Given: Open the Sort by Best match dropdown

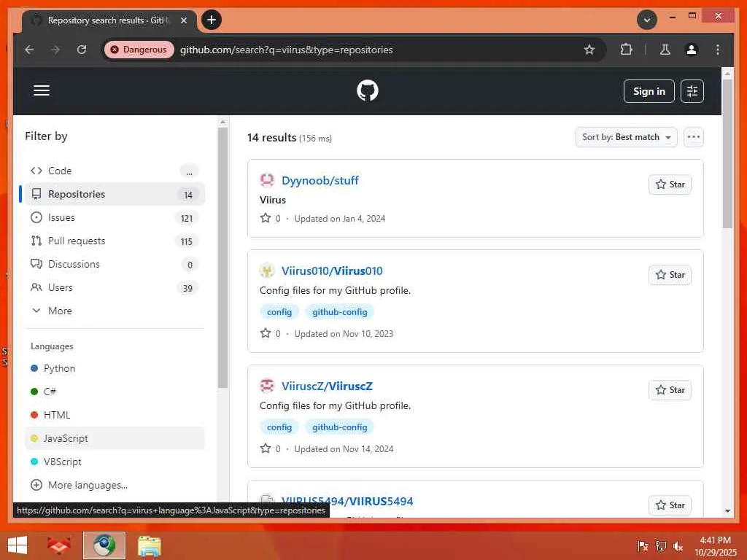Looking at the screenshot, I should (x=626, y=137).
